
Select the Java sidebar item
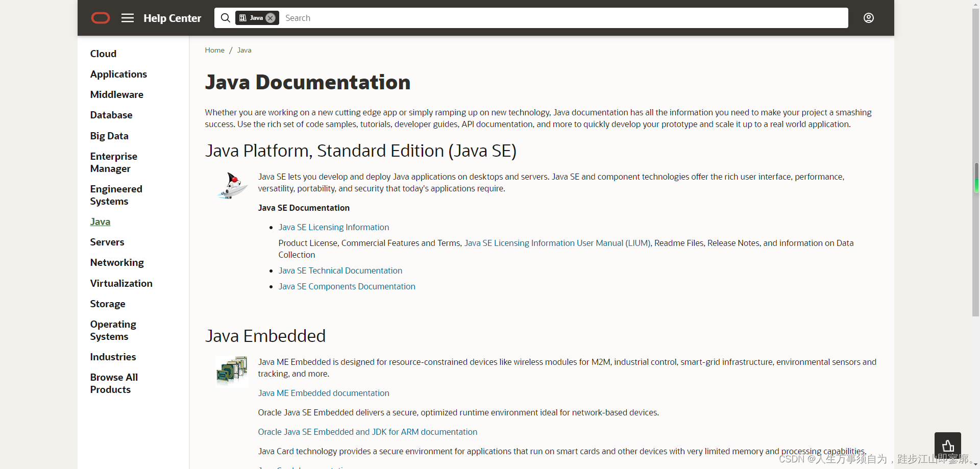click(100, 221)
